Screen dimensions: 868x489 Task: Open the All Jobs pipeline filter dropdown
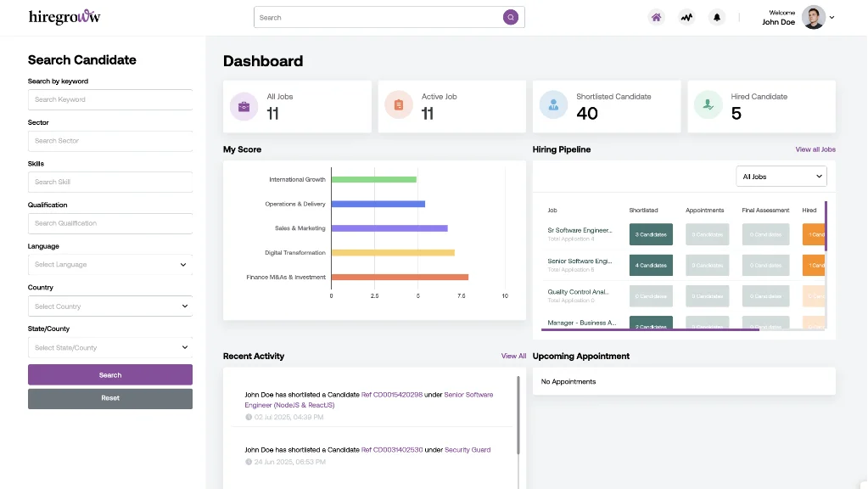(781, 177)
